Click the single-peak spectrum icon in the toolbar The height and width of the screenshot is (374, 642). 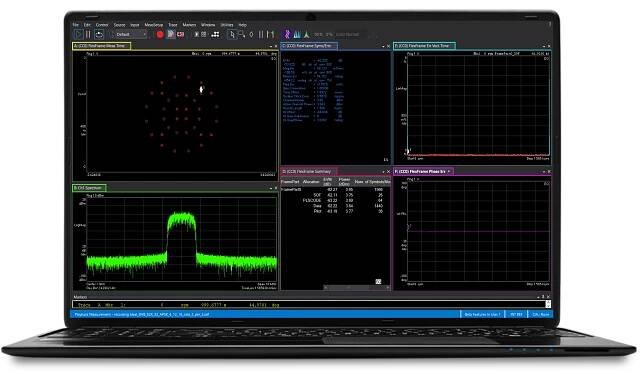[306, 34]
